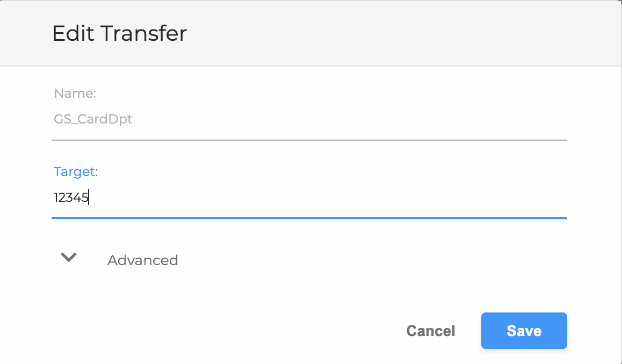Click the disabled Name field GS_CardDpt

tap(309, 119)
